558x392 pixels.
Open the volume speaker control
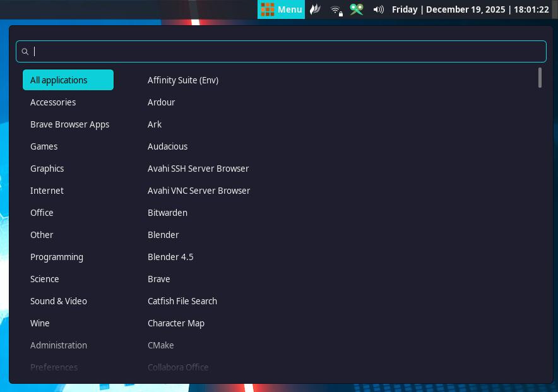tap(378, 9)
